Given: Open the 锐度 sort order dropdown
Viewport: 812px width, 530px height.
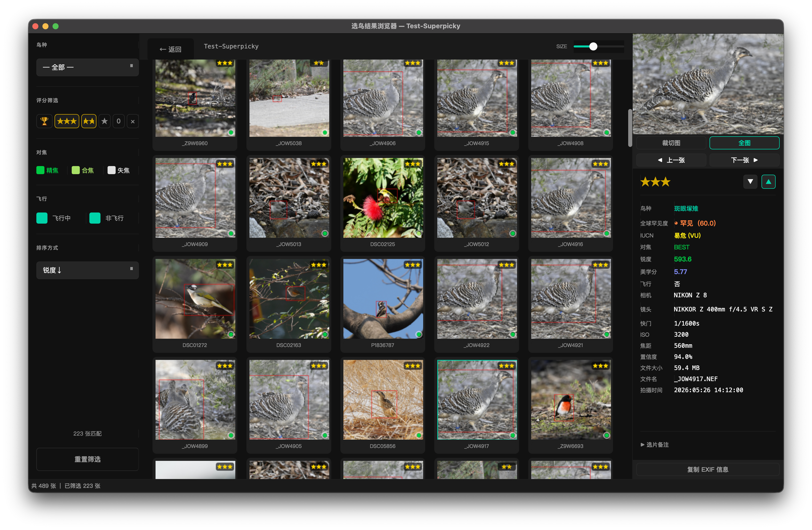Looking at the screenshot, I should (x=87, y=271).
